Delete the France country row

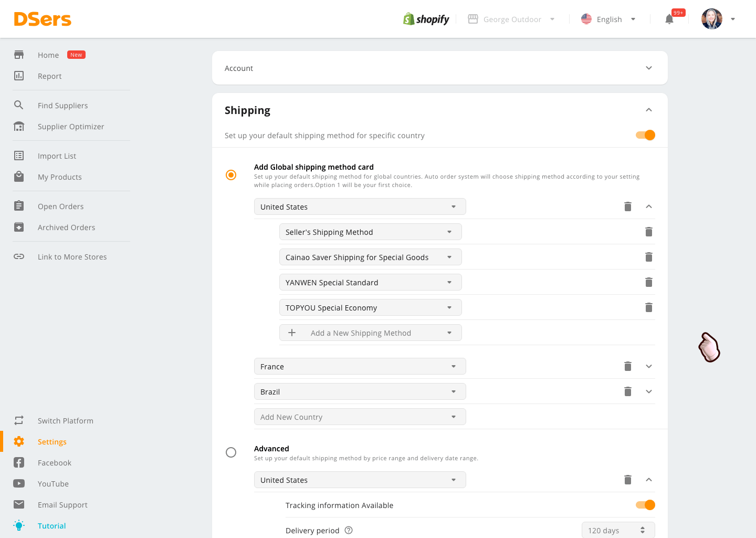628,366
